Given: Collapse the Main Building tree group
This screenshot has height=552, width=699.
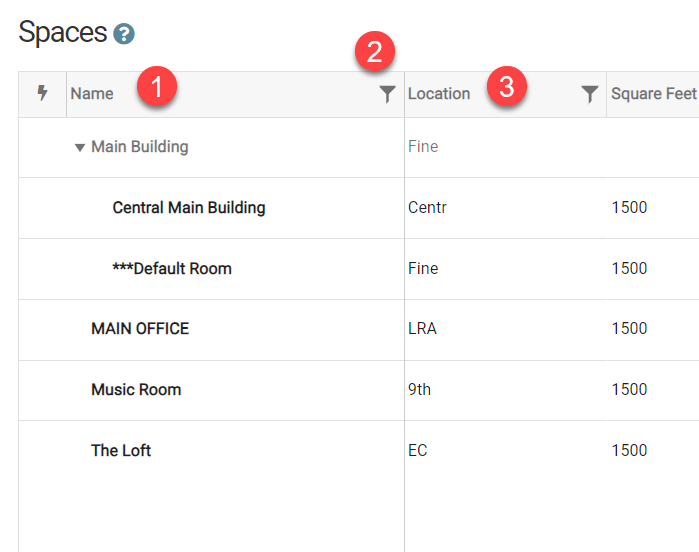Looking at the screenshot, I should click(80, 148).
